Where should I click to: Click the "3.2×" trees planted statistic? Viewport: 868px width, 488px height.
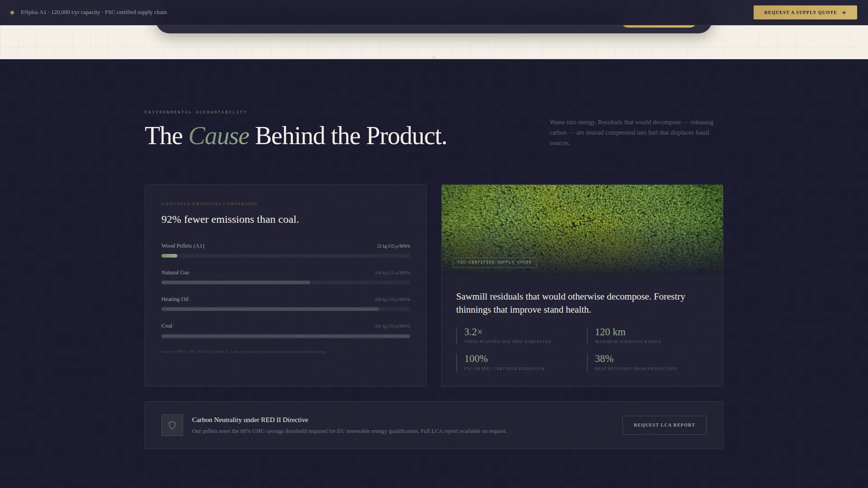473,332
